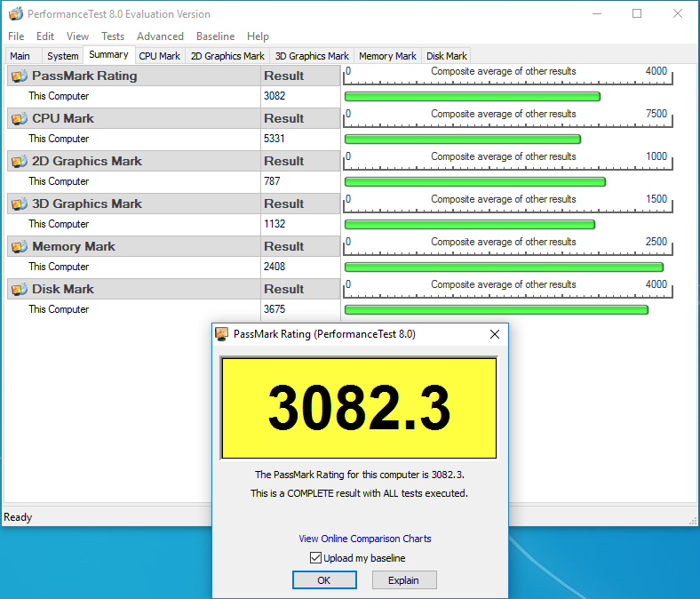Switch to the CPU Mark tab

coord(159,56)
